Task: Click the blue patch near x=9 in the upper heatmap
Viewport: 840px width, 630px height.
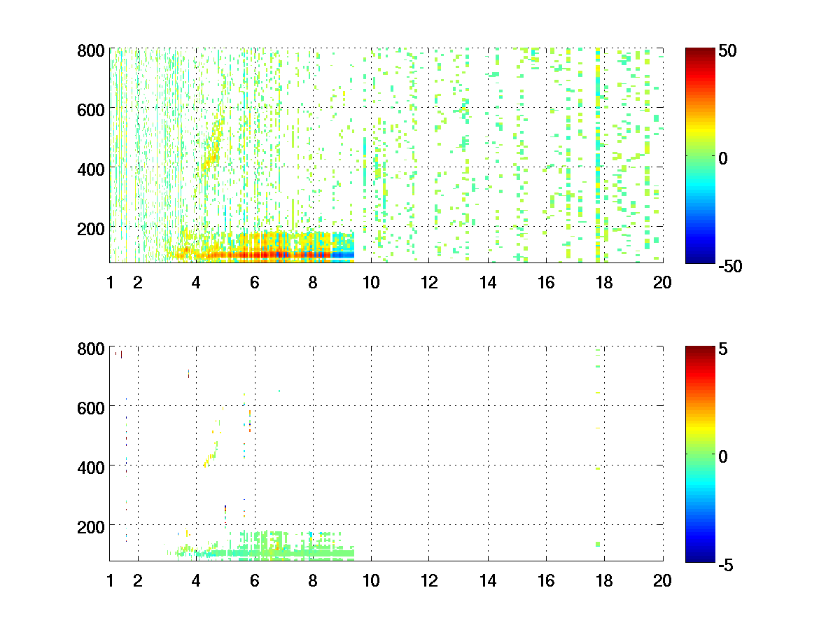Action: pyautogui.click(x=343, y=255)
